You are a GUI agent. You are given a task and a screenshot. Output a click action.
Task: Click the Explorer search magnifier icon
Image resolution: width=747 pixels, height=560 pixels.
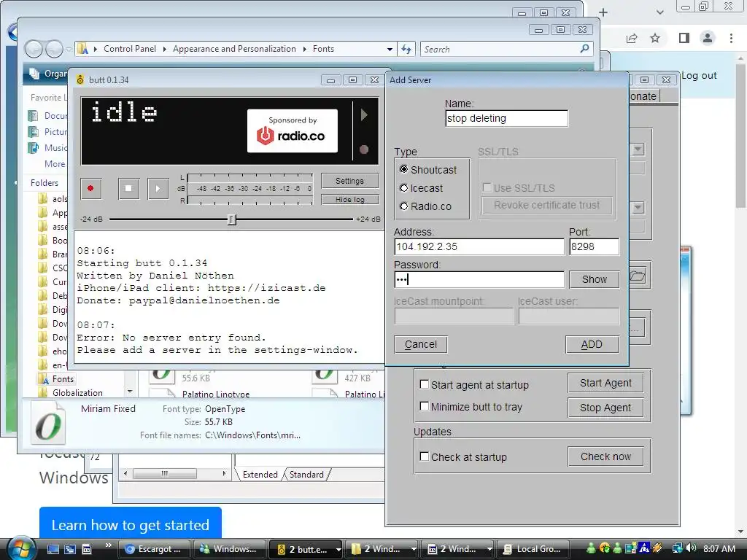[584, 48]
